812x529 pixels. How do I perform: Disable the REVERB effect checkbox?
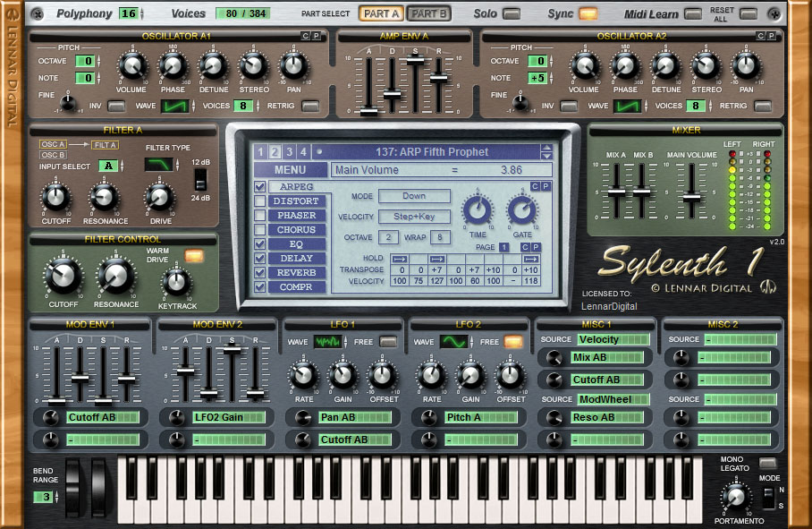pyautogui.click(x=260, y=272)
